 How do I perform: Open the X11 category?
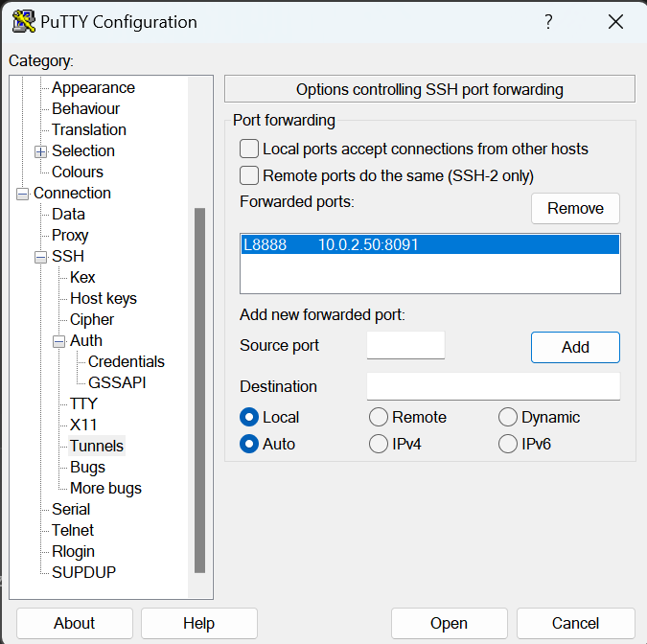pos(83,425)
